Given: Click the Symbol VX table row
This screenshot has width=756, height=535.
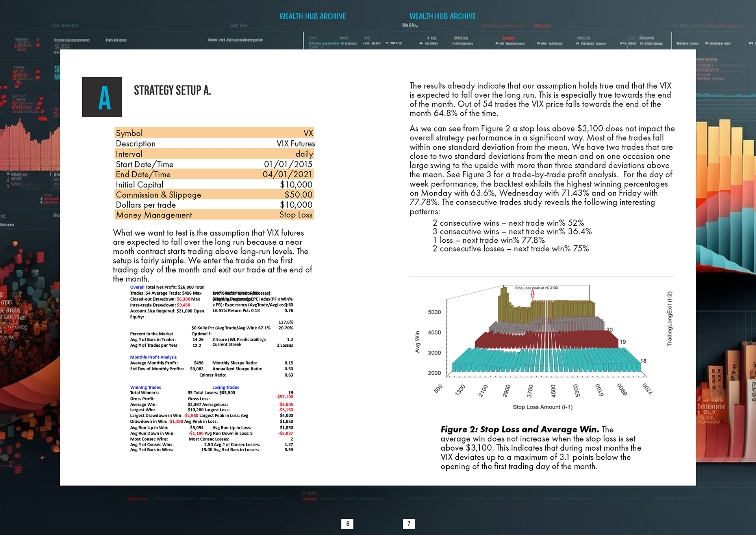Looking at the screenshot, I should click(x=214, y=133).
